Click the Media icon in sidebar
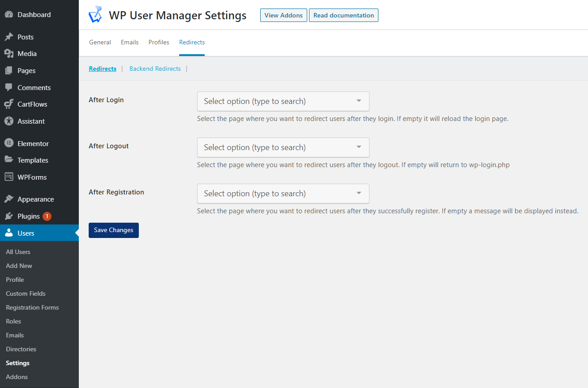Viewport: 588px width, 388px height. pyautogui.click(x=9, y=54)
